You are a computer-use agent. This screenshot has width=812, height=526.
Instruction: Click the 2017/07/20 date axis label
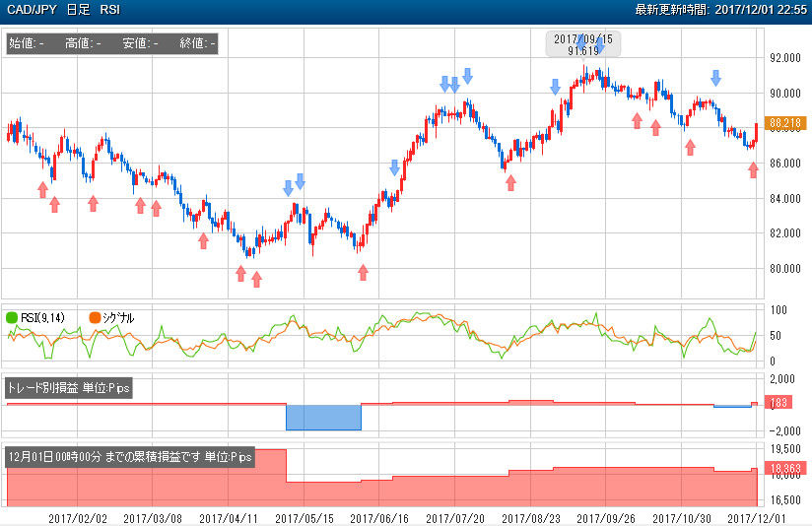click(455, 518)
